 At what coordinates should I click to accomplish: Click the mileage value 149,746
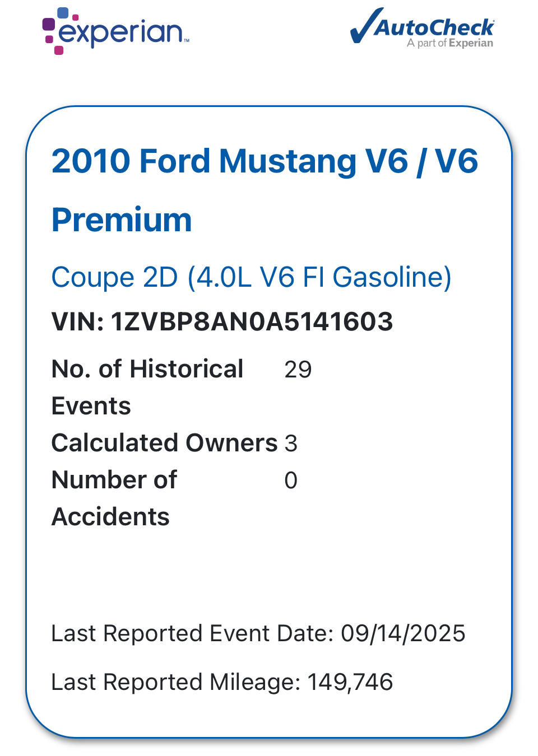[x=350, y=682]
